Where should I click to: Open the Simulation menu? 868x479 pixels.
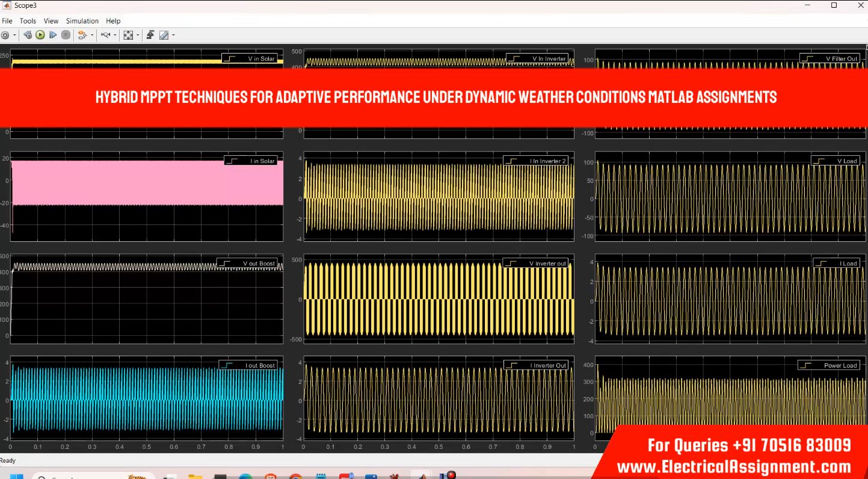82,21
